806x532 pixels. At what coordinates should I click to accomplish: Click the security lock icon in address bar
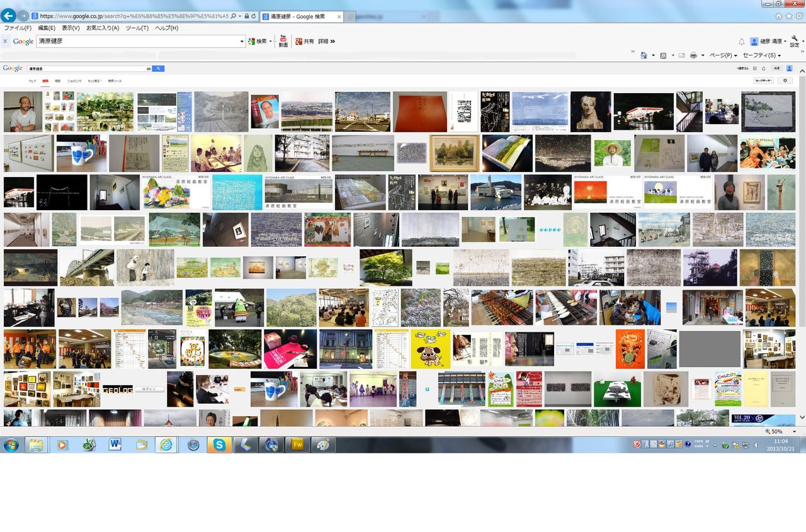pyautogui.click(x=247, y=16)
